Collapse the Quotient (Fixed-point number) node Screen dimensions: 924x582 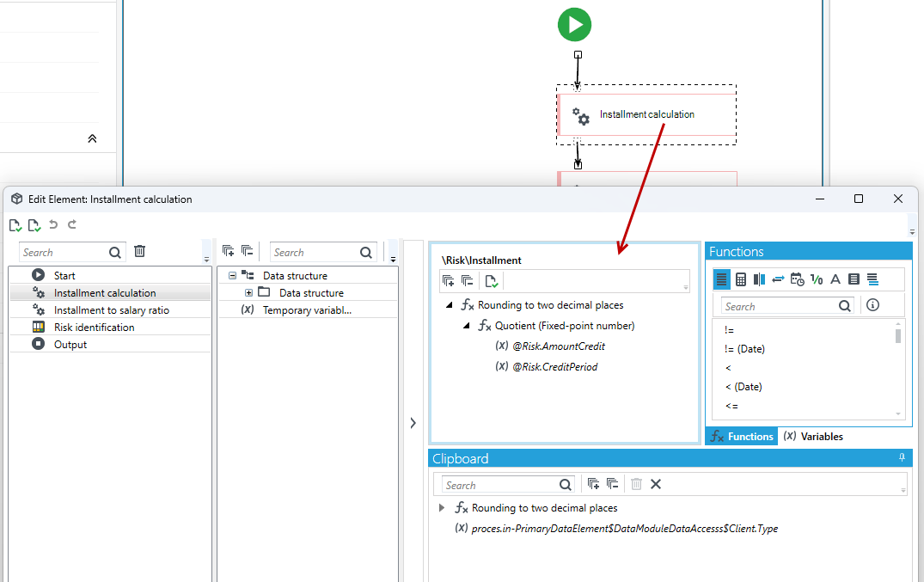coord(466,326)
